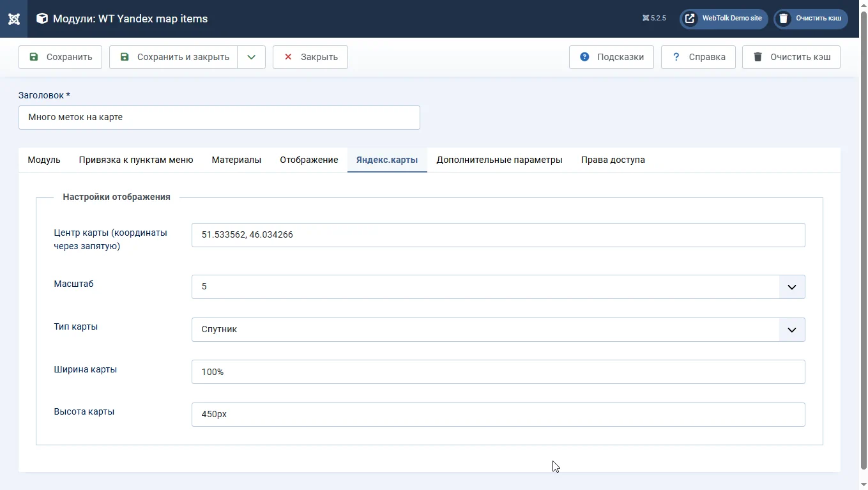Viewport: 868px width, 490px height.
Task: Click the Масштаб field label
Action: [x=73, y=284]
